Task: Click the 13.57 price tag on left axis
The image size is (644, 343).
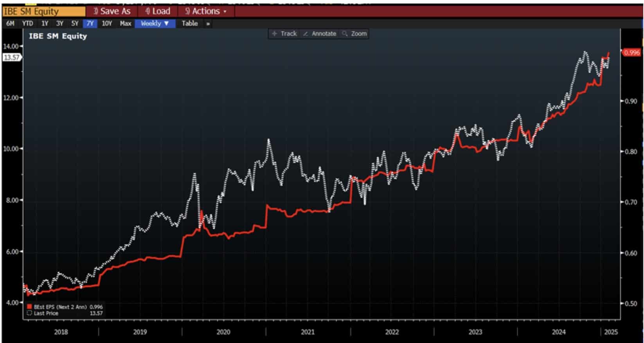Action: coord(11,57)
